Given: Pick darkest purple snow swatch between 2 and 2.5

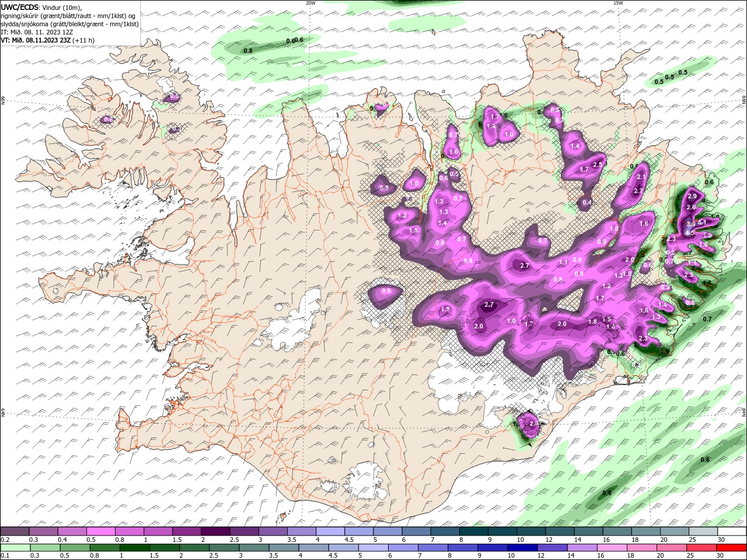Looking at the screenshot, I should (x=215, y=531).
